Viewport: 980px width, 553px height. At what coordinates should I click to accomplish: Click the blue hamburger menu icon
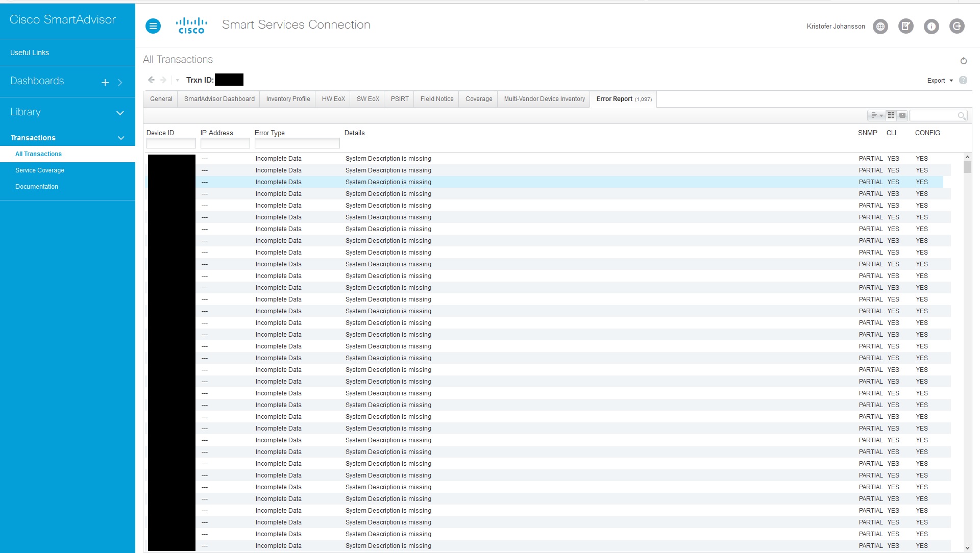pyautogui.click(x=153, y=26)
